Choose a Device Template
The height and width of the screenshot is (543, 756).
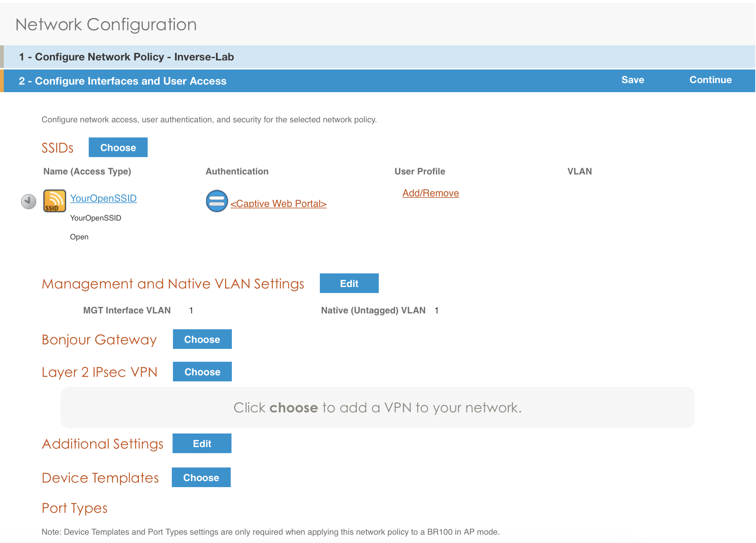201,477
